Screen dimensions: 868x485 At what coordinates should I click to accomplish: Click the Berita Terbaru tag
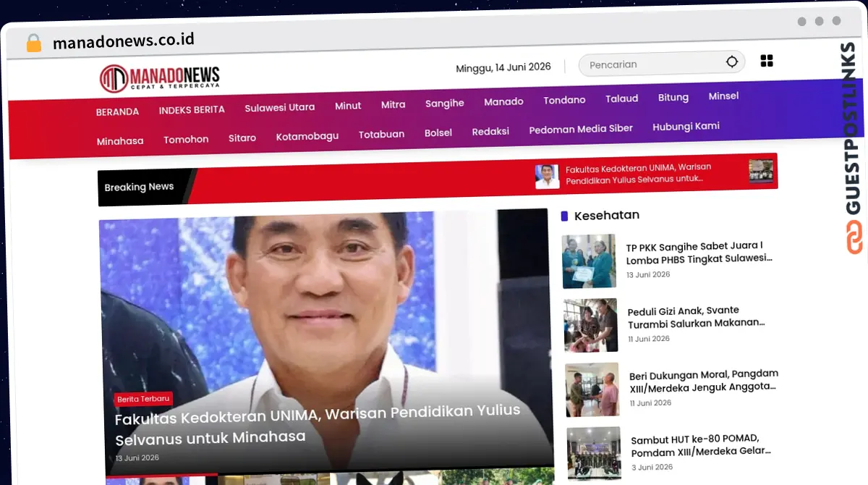point(143,399)
